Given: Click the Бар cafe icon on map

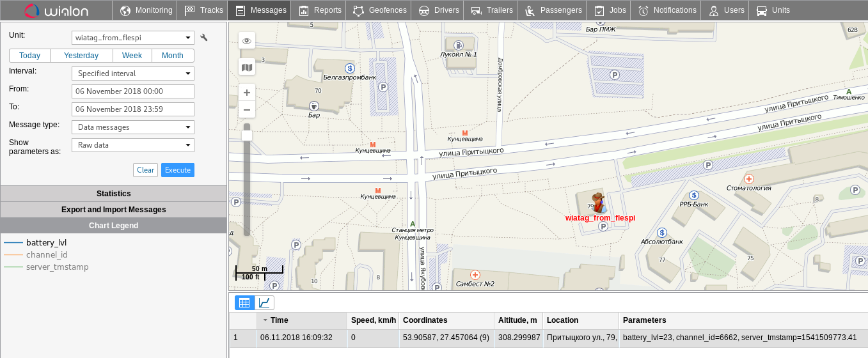Looking at the screenshot, I should (x=314, y=105).
